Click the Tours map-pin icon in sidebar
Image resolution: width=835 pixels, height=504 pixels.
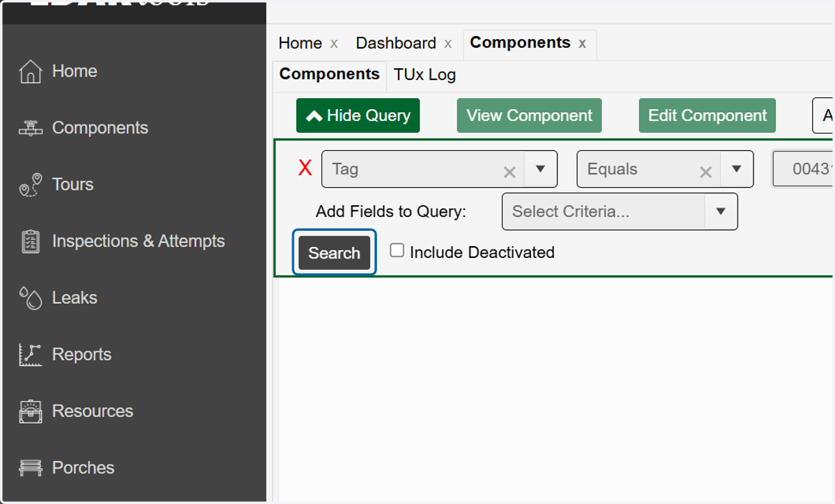[30, 185]
